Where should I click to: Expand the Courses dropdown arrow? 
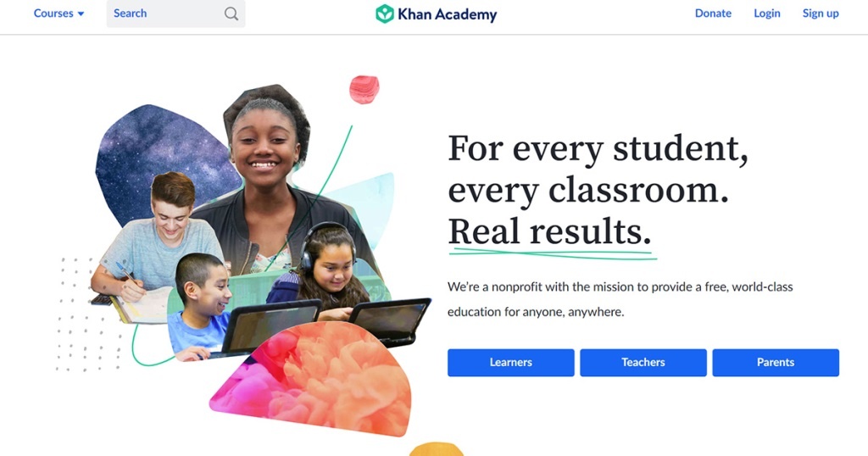[x=81, y=14]
